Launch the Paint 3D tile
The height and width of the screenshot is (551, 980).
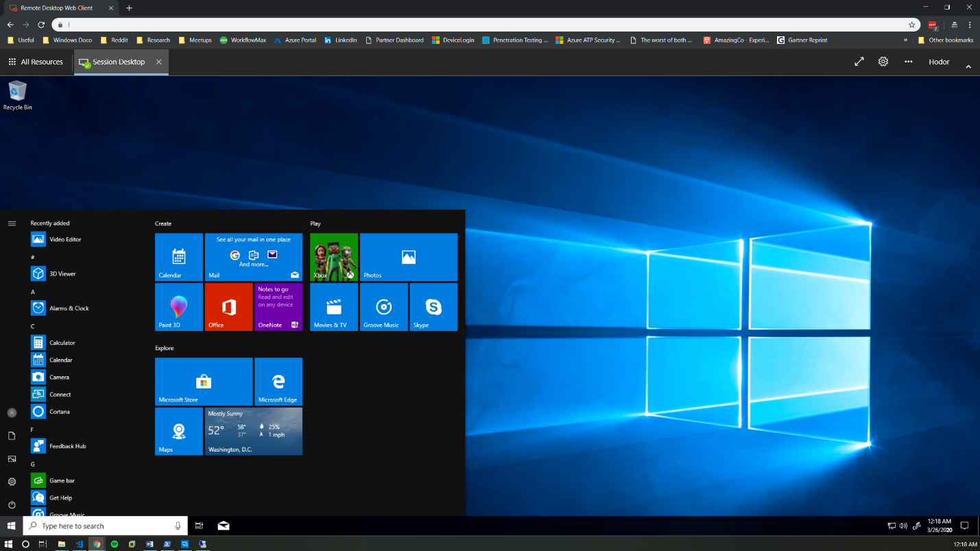coord(179,307)
